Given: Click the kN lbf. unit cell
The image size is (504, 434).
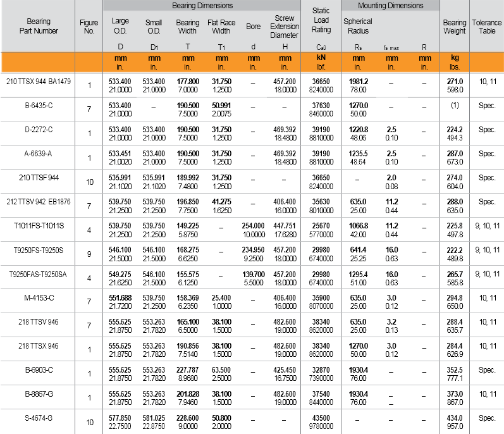Looking at the screenshot, I should (321, 62).
